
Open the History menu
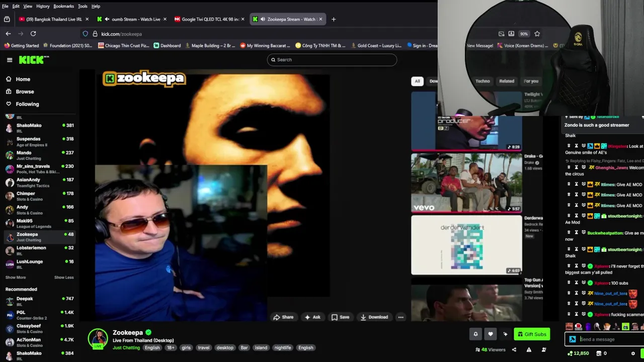[x=43, y=6]
